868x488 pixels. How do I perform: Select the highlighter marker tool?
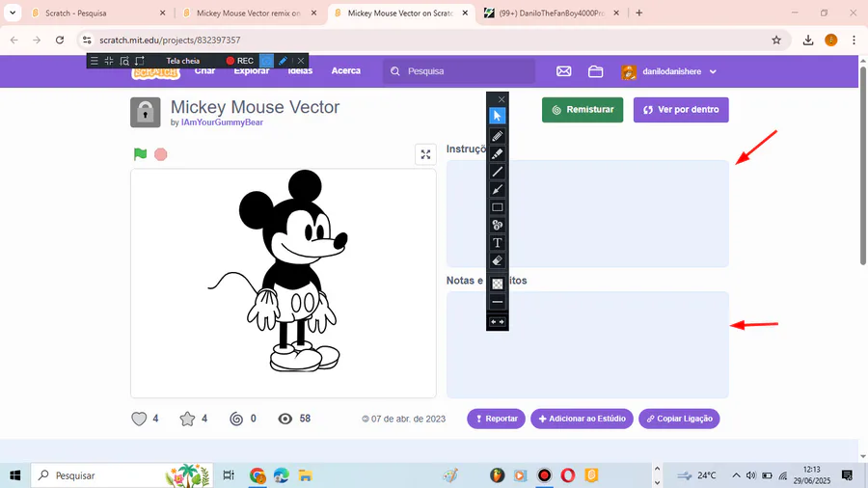(497, 153)
